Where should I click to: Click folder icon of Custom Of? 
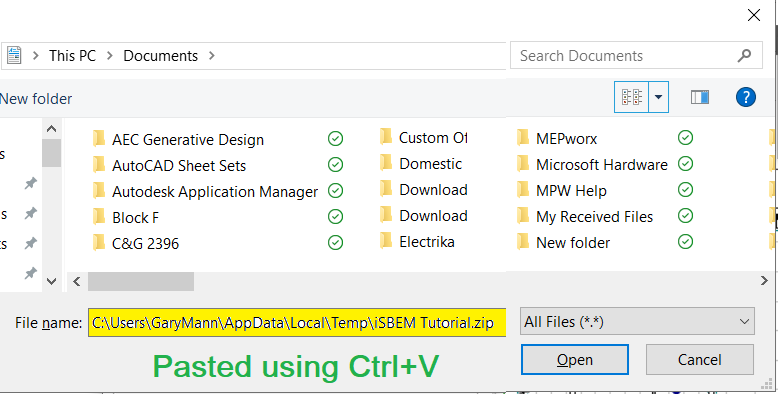click(386, 136)
